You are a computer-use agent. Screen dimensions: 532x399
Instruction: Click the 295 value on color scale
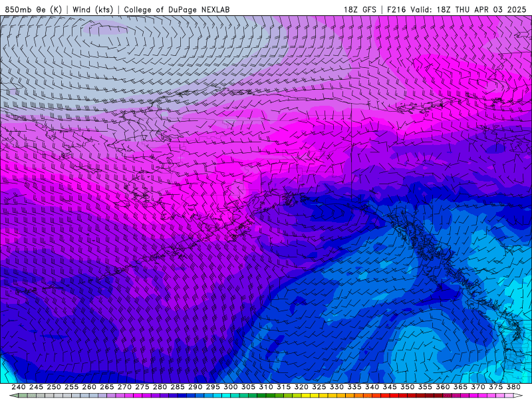(x=213, y=387)
